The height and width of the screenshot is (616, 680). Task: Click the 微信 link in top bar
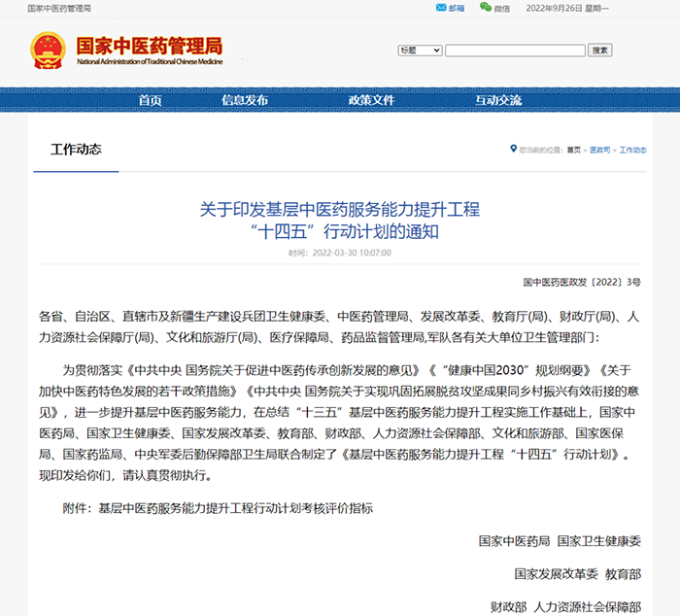point(502,9)
